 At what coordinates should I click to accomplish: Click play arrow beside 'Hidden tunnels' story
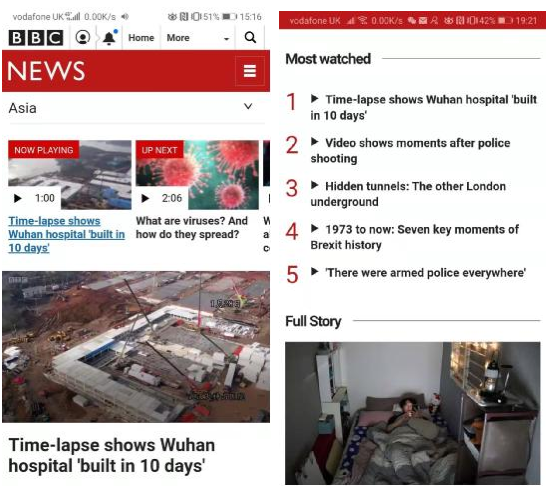[314, 185]
